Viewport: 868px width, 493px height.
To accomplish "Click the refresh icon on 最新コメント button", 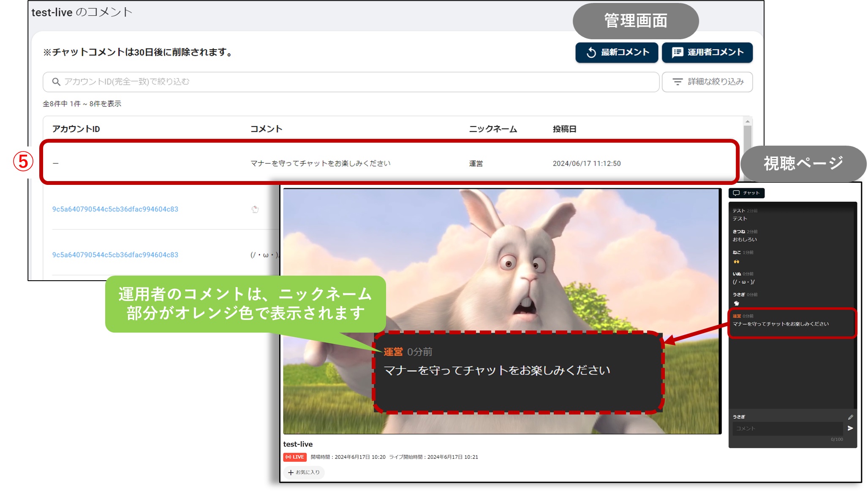I will click(x=591, y=52).
